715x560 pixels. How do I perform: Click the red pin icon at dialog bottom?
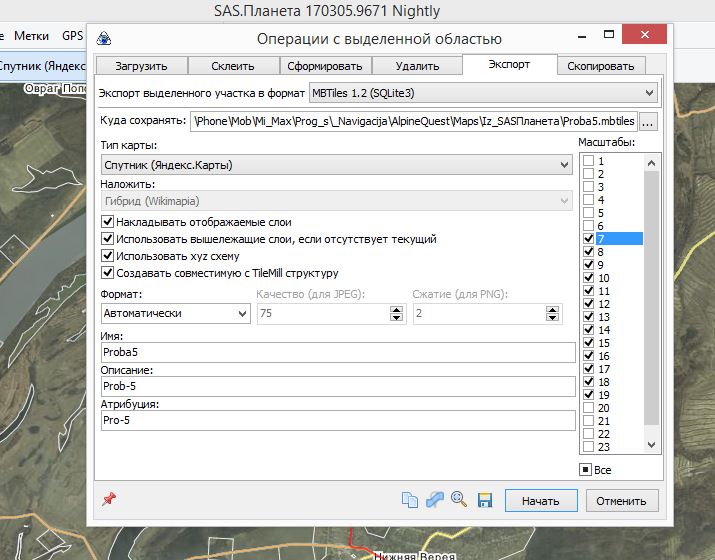coord(109,499)
